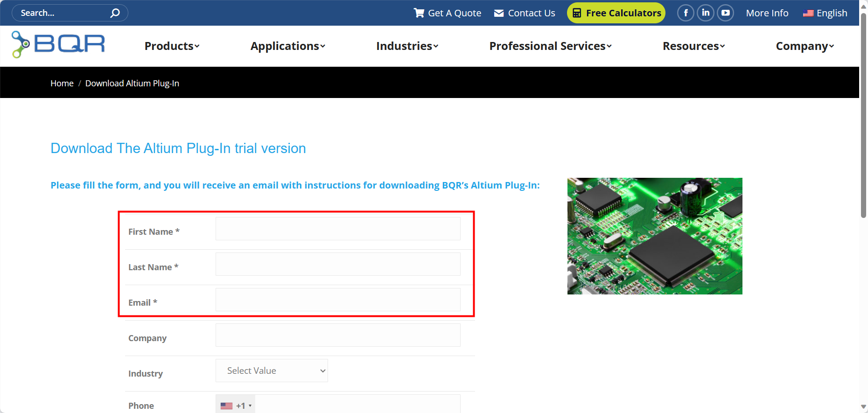Expand the phone country code selector
Image resolution: width=868 pixels, height=413 pixels.
tap(236, 406)
